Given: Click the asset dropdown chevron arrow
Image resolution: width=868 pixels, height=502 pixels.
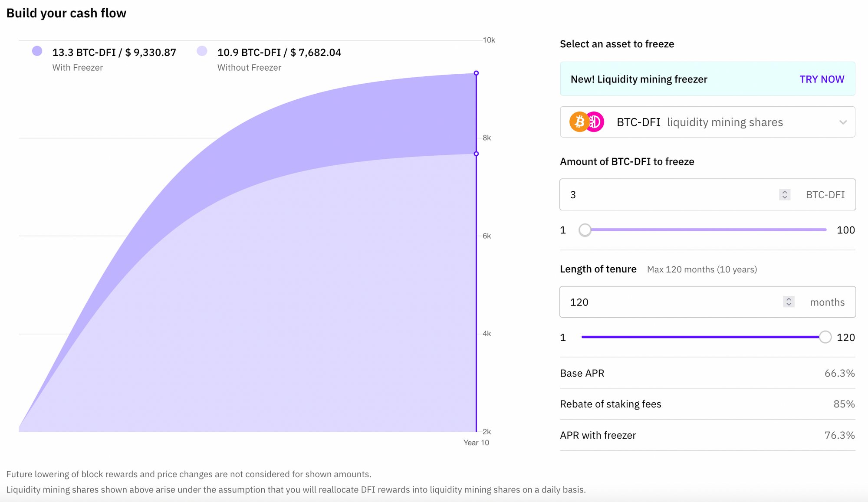Looking at the screenshot, I should (843, 122).
